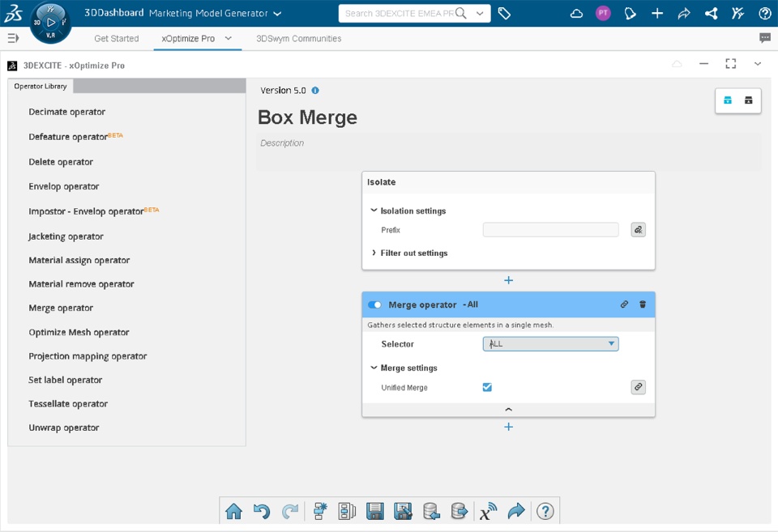
Task: Switch to Get Started tab
Action: pos(117,39)
